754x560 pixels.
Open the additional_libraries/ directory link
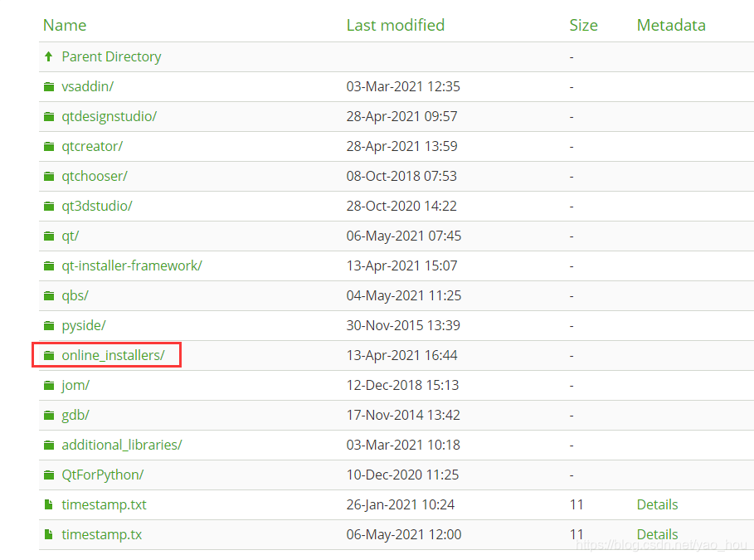122,445
